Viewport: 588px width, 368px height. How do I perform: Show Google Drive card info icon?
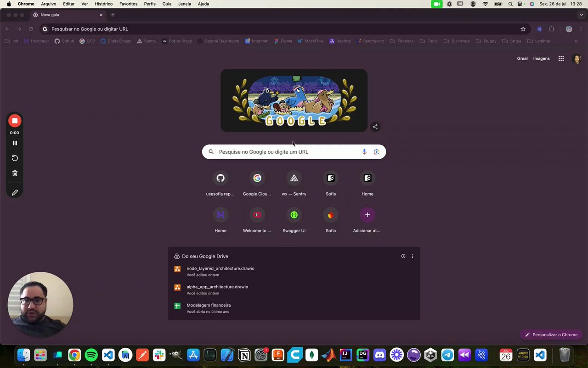point(403,256)
